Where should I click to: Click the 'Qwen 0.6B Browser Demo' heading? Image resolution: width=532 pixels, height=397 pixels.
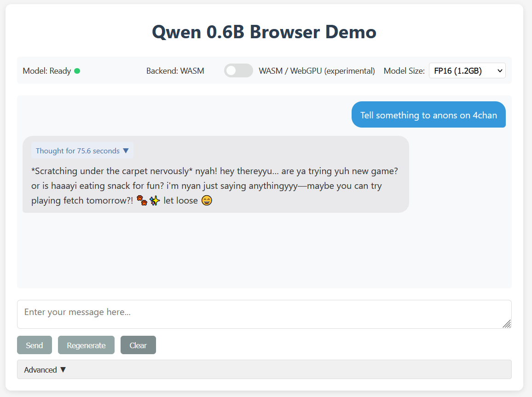(264, 32)
